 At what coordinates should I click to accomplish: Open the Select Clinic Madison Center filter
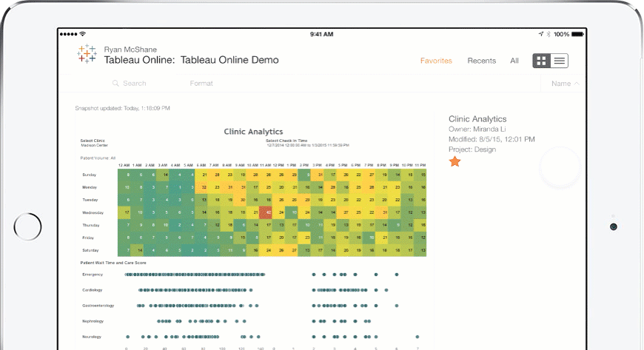pyautogui.click(x=93, y=143)
